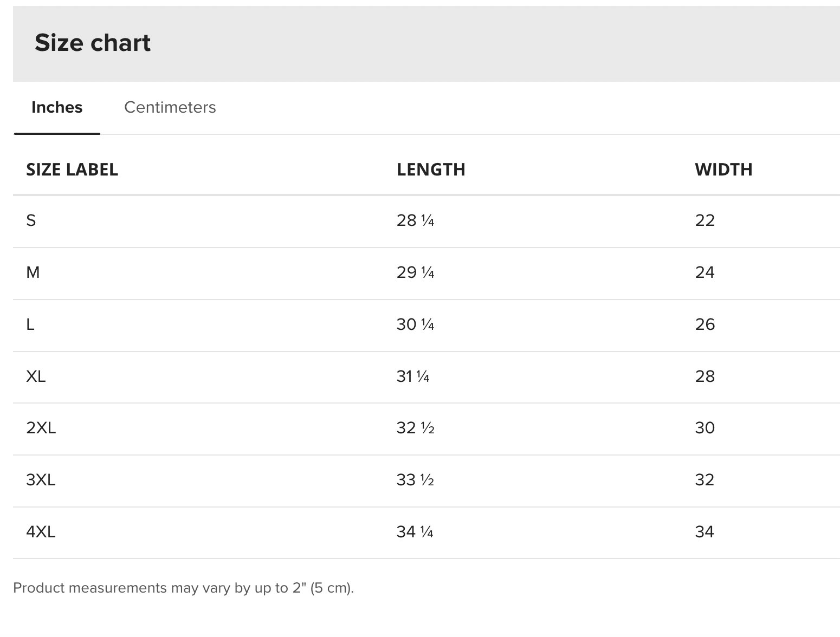Click the SIZE LABEL column header
The width and height of the screenshot is (840, 637).
coord(72,170)
